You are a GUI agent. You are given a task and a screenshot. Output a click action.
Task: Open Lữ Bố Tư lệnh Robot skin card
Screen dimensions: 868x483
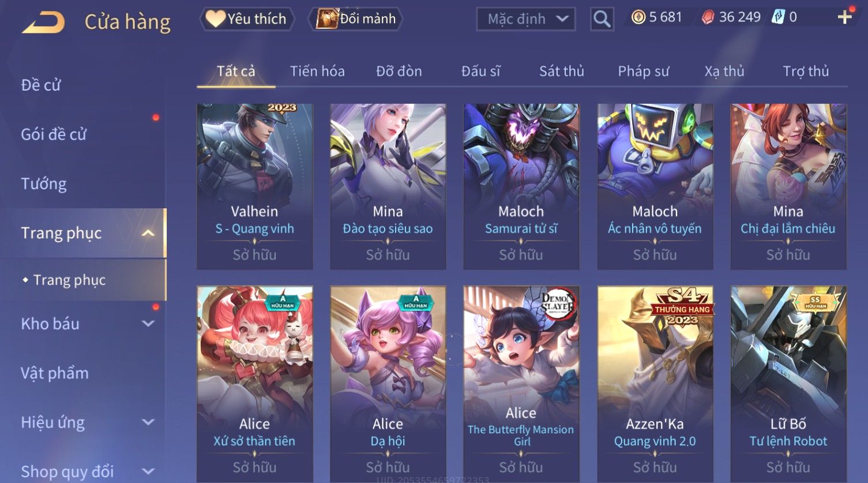tap(788, 384)
